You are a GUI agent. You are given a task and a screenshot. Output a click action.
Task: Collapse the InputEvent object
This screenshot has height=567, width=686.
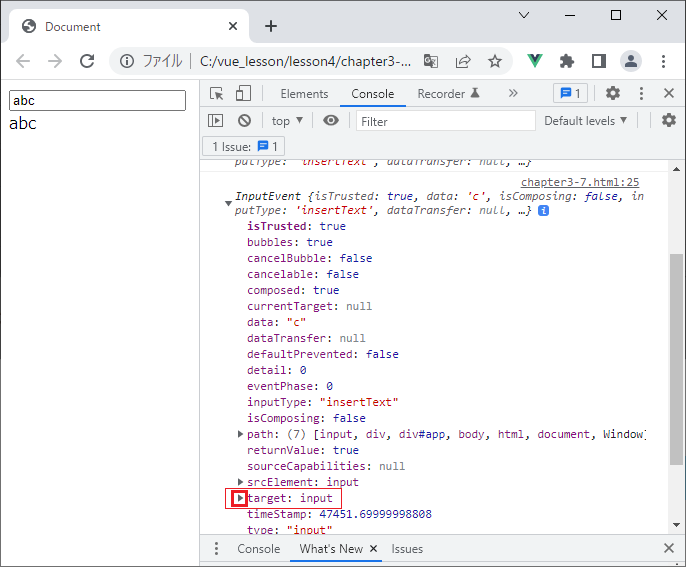click(228, 203)
